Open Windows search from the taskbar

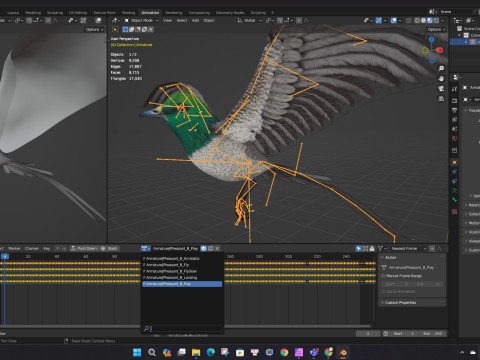[152, 352]
